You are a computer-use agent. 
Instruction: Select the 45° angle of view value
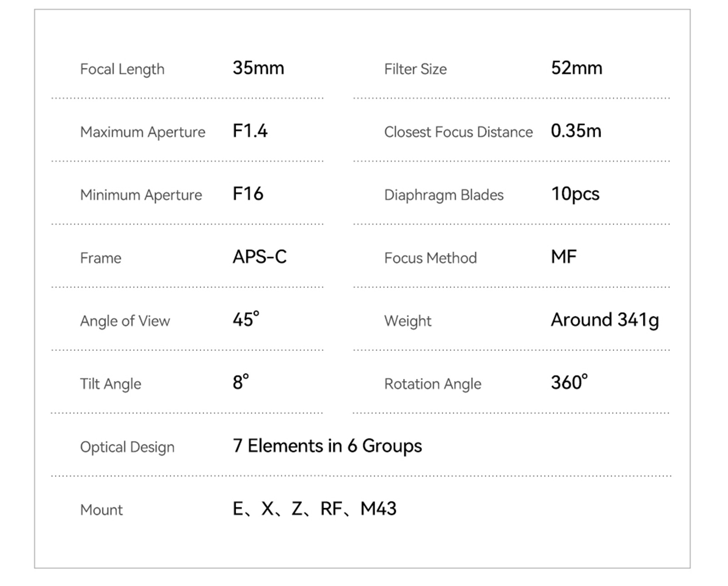(246, 319)
